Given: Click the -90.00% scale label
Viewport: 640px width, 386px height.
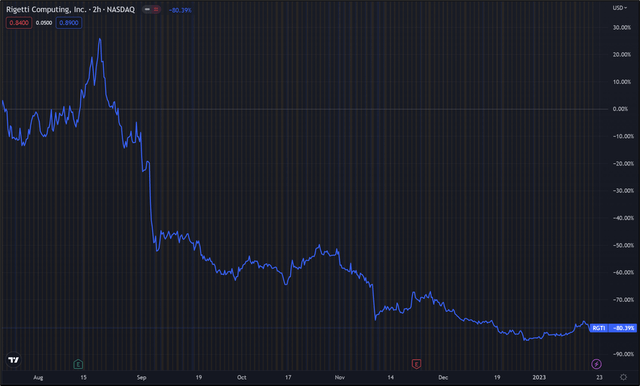Looking at the screenshot, I should pyautogui.click(x=623, y=354).
